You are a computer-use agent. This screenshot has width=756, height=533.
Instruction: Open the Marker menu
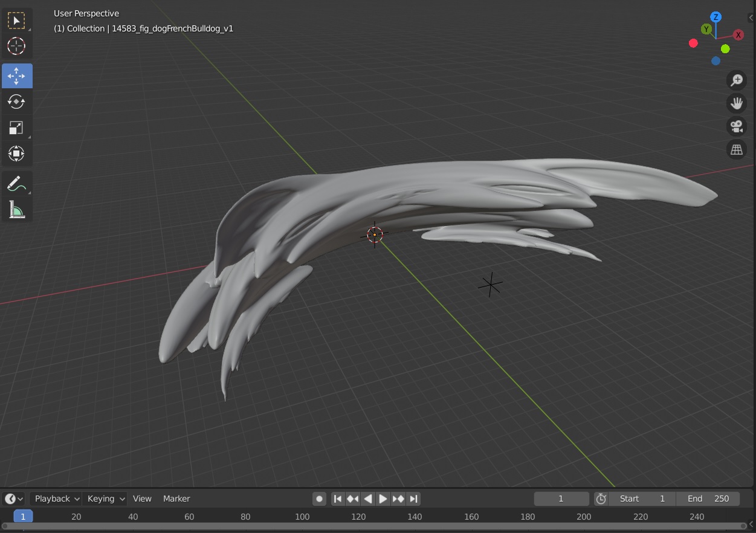(x=176, y=499)
